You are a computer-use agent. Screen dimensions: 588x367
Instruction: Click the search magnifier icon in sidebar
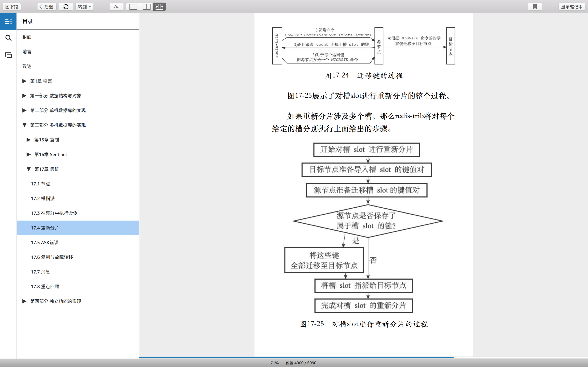(8, 38)
